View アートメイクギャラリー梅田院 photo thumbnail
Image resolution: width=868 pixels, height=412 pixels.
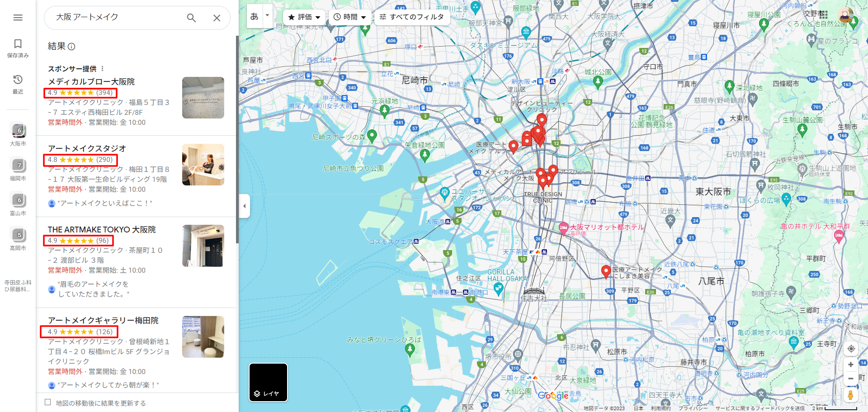[203, 336]
